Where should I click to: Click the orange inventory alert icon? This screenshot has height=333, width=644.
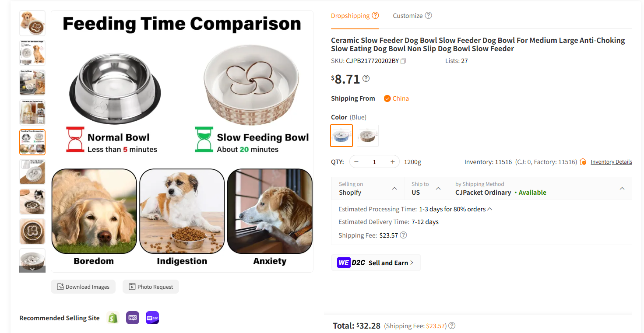pos(583,161)
